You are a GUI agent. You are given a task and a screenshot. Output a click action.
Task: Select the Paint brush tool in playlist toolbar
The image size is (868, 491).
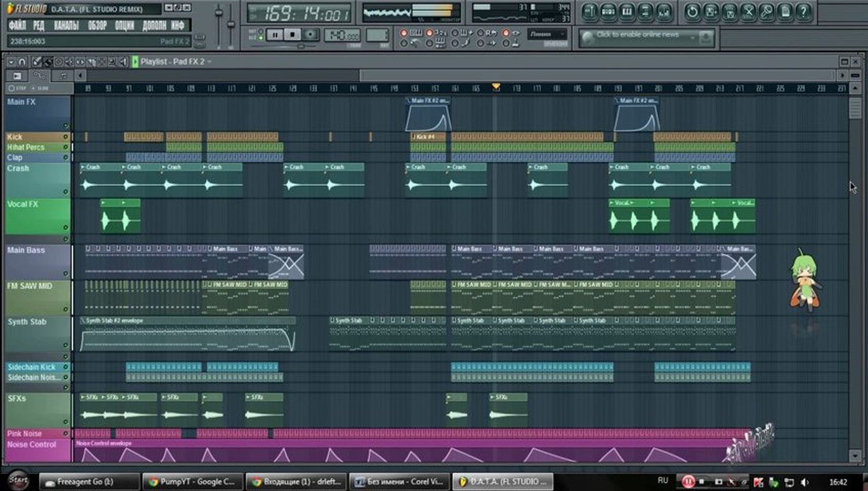[48, 61]
